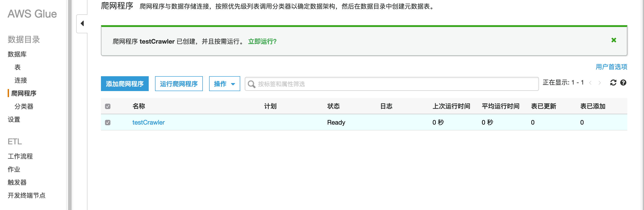Click the 运行爬网程序 button
The width and height of the screenshot is (644, 210).
(x=178, y=84)
